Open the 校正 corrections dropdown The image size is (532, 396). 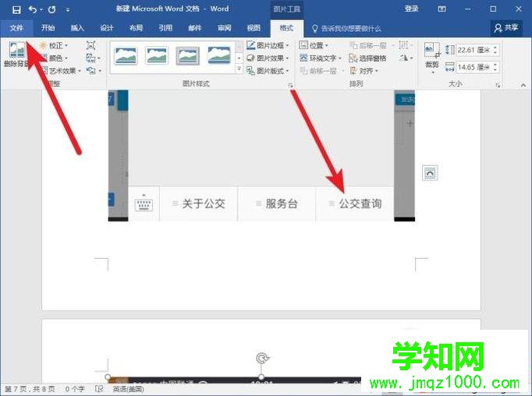point(54,45)
